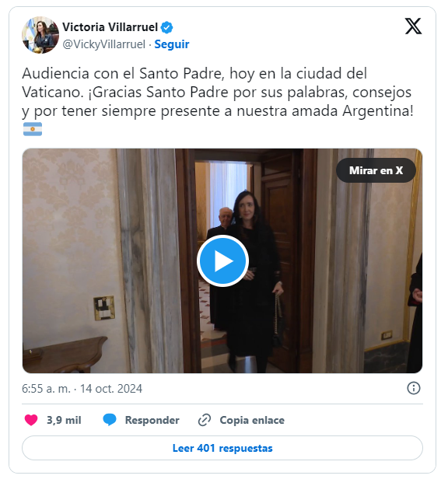Click the X logo icon
The height and width of the screenshot is (486, 448).
pyautogui.click(x=413, y=26)
